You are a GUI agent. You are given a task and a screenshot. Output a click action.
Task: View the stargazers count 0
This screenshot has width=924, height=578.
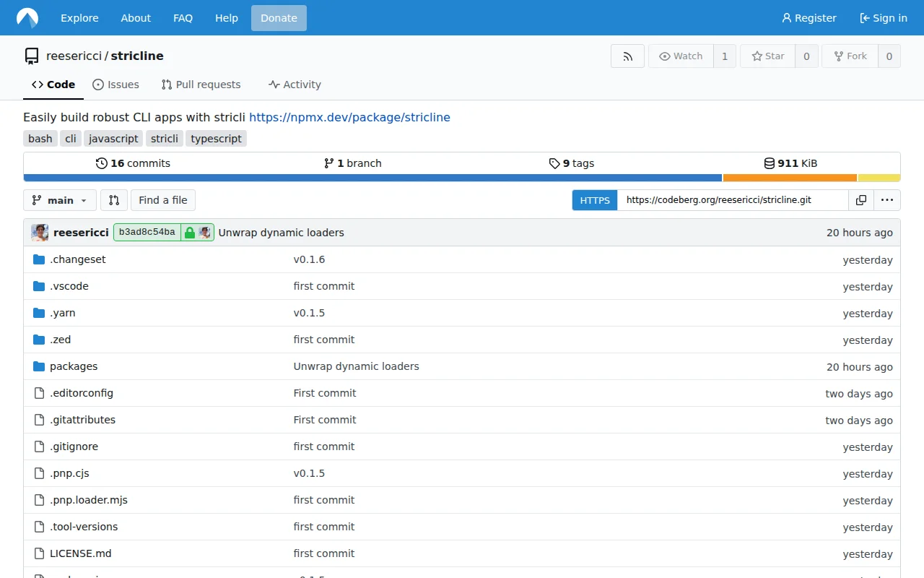pyautogui.click(x=806, y=56)
